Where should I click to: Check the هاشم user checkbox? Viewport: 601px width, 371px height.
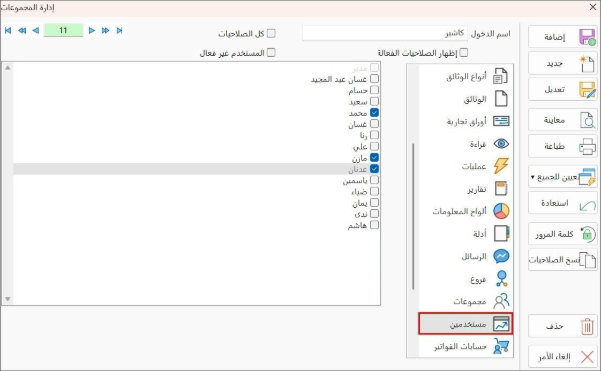(x=374, y=225)
